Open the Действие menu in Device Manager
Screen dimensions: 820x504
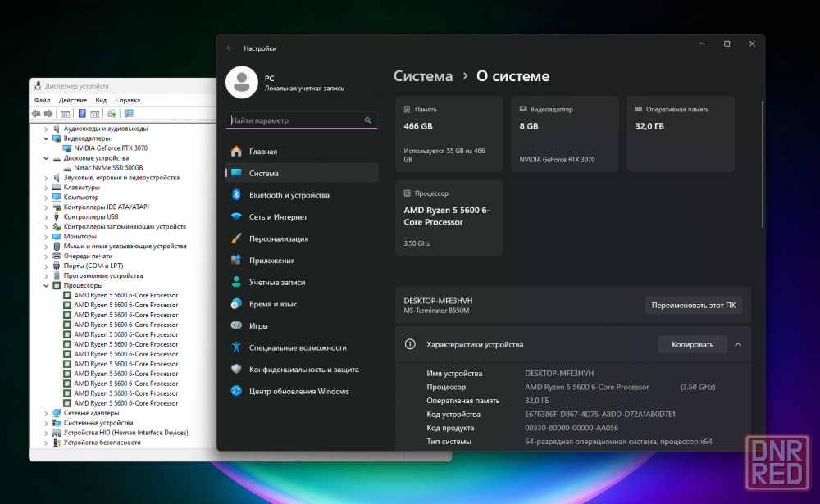73,100
